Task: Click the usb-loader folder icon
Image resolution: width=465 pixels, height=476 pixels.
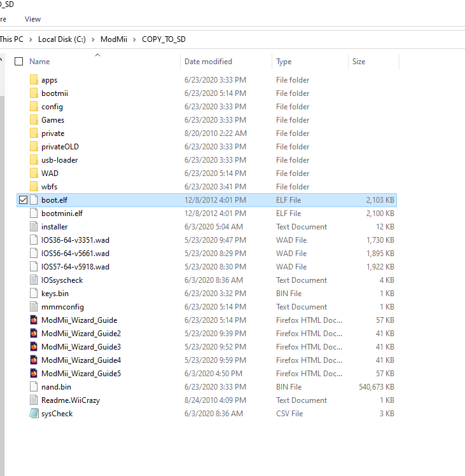Action: pyautogui.click(x=34, y=160)
